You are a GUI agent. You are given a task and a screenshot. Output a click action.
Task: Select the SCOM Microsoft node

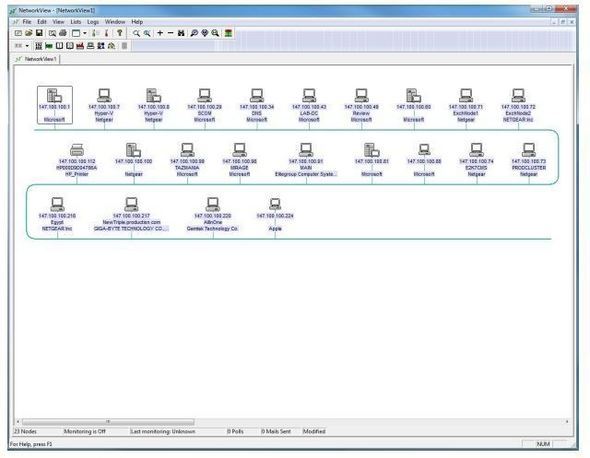click(x=204, y=105)
